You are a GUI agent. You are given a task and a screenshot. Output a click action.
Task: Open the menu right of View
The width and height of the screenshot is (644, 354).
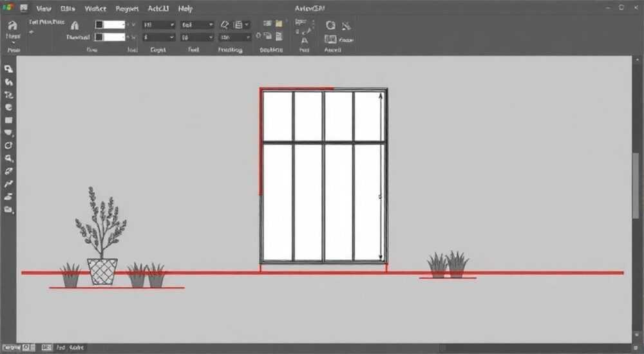click(68, 8)
